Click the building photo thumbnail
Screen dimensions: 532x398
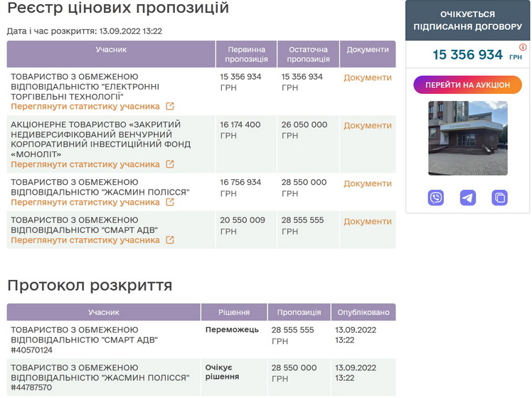(x=468, y=138)
